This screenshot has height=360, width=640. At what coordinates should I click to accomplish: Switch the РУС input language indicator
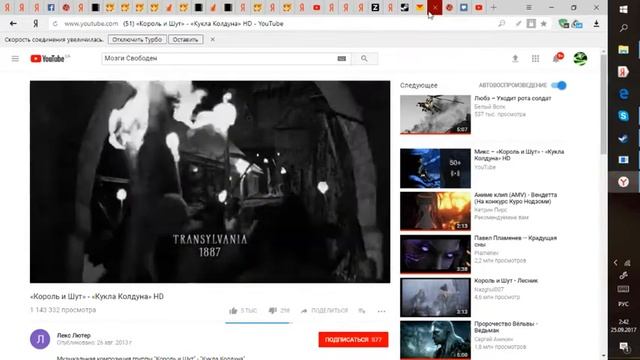coord(623,304)
